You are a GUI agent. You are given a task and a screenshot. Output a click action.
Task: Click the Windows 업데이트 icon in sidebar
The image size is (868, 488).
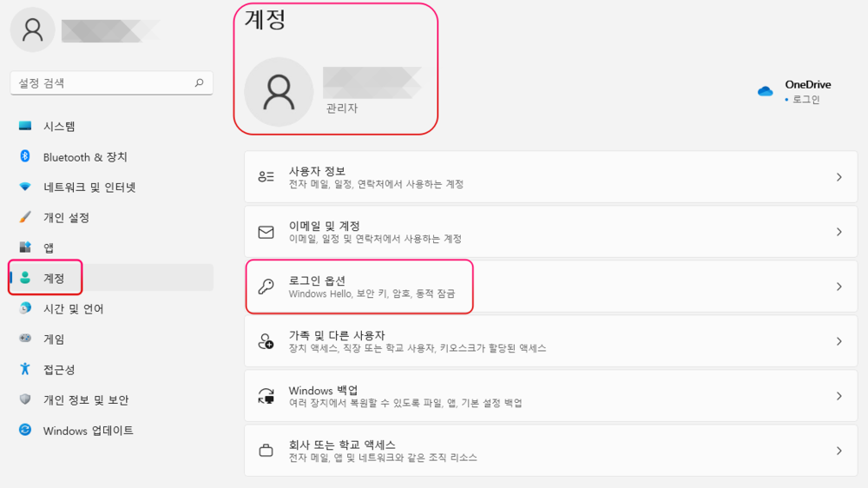tap(25, 430)
